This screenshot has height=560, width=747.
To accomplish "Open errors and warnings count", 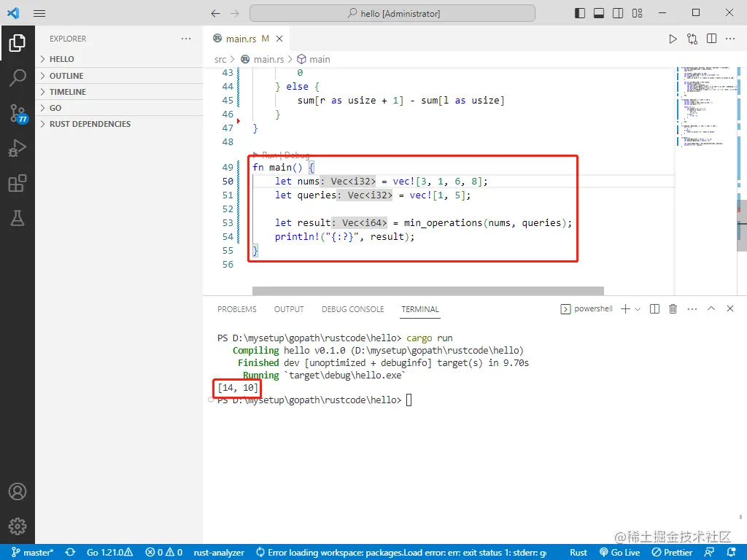I will pos(164,553).
